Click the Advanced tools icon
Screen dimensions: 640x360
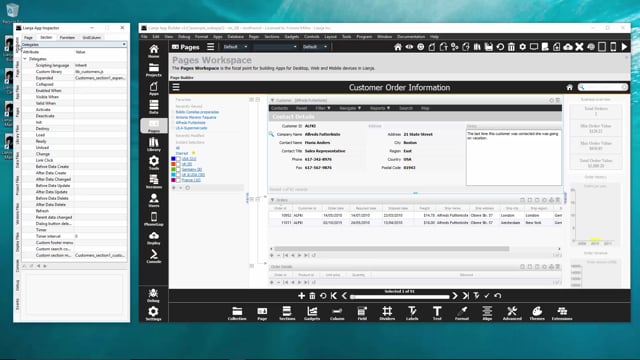tap(512, 313)
